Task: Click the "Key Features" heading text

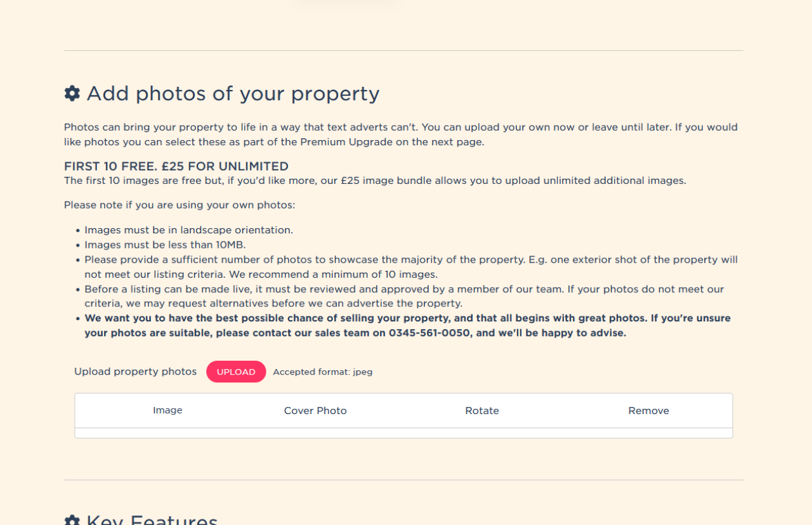Action: pyautogui.click(x=152, y=520)
